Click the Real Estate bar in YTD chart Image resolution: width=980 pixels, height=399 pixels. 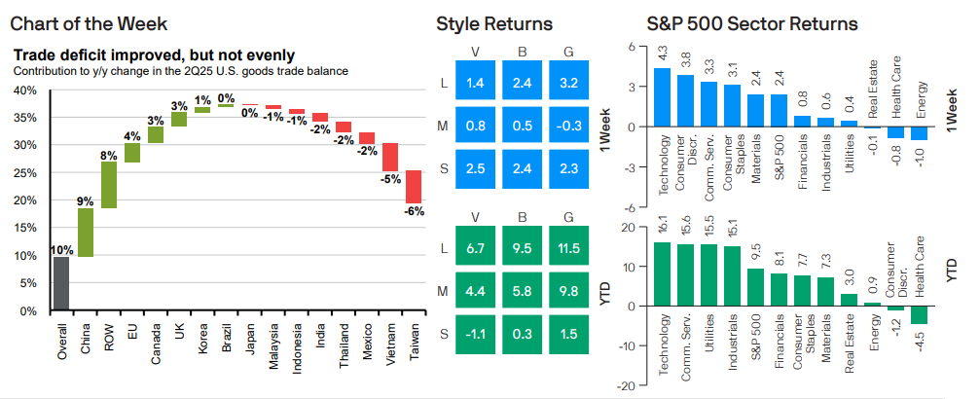click(848, 300)
